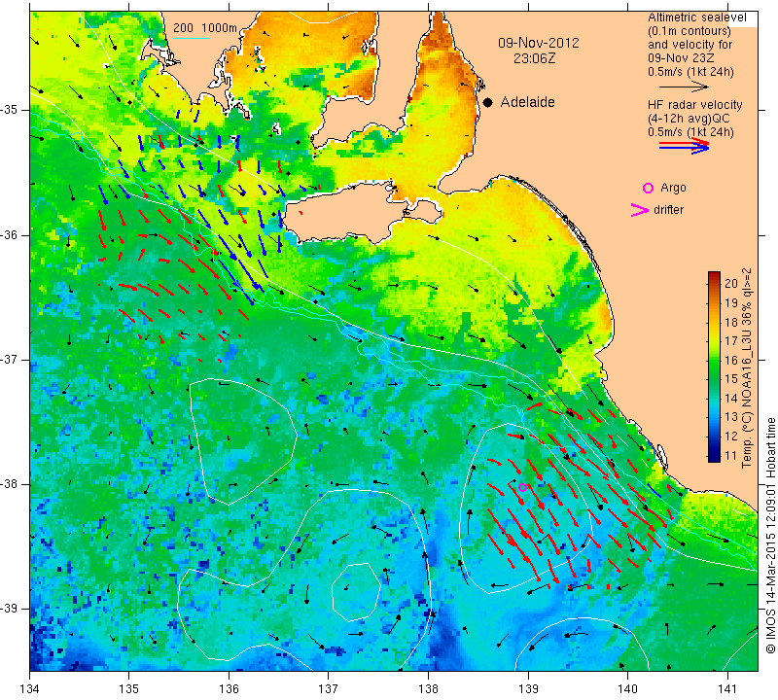
Task: Click the date label 09-Nov-2012
Action: pos(539,43)
